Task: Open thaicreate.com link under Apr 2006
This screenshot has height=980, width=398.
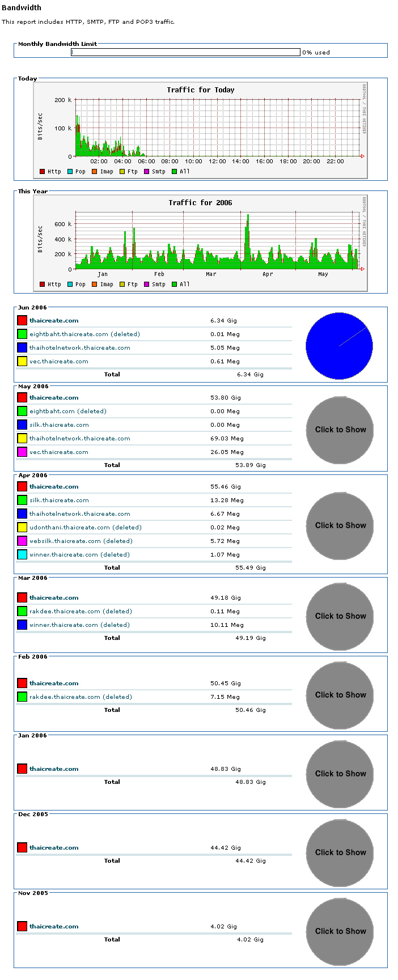Action: pos(54,487)
